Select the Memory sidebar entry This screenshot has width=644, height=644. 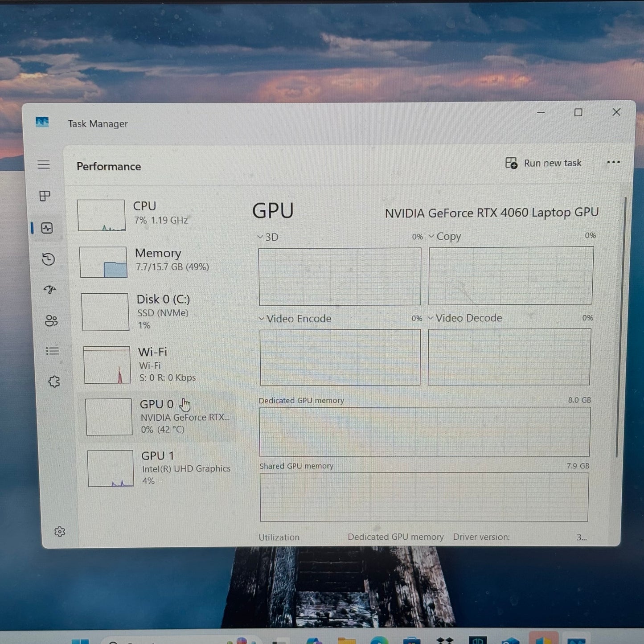point(159,260)
